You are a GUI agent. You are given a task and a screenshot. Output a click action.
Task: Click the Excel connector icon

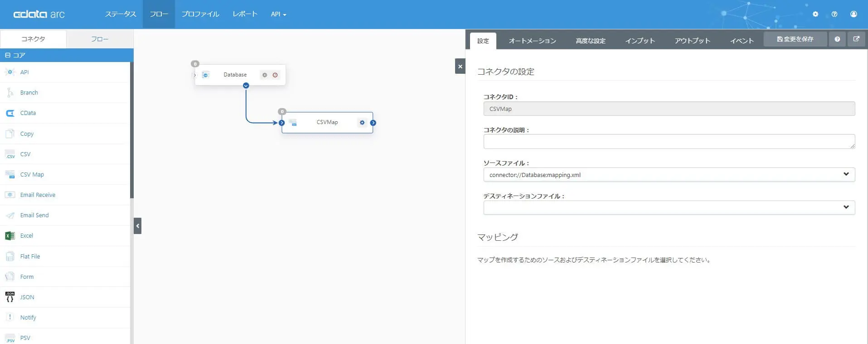10,236
